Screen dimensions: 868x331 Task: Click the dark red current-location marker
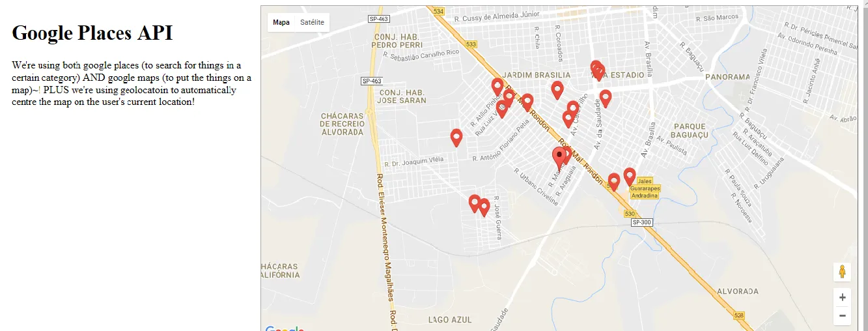point(559,157)
